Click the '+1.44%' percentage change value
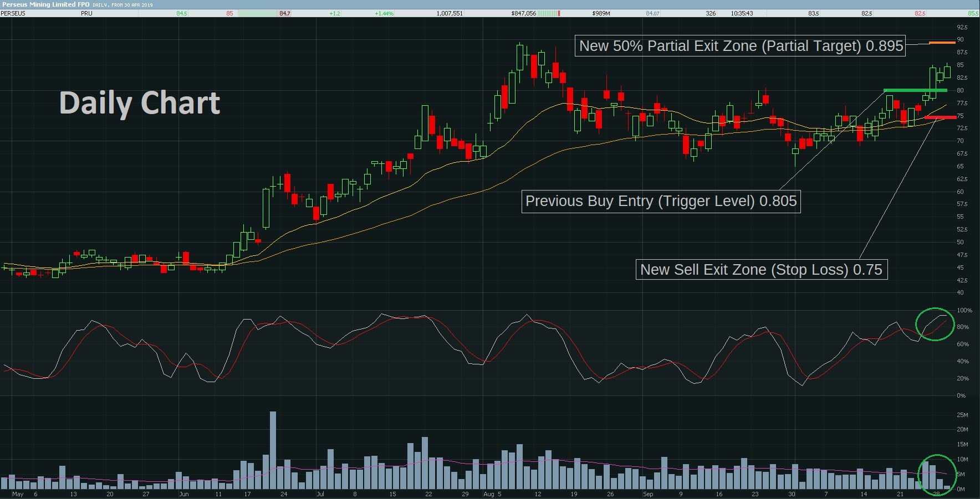980x499 pixels. [384, 13]
